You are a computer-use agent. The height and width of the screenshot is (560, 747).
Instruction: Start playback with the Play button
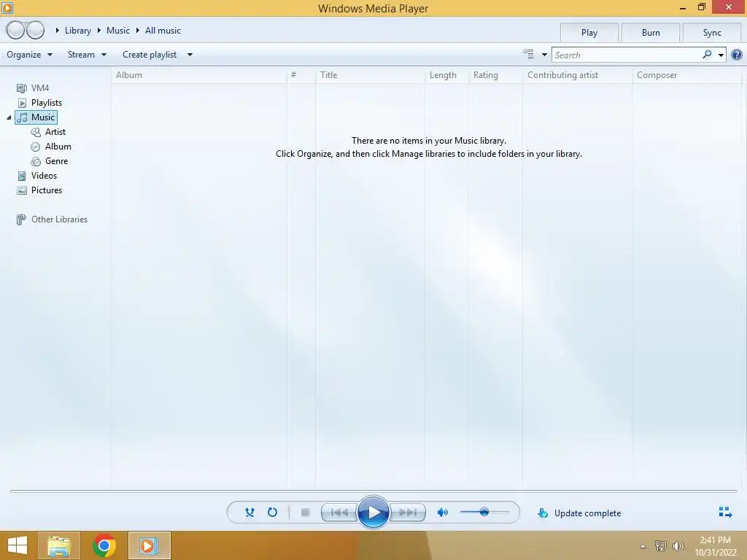click(x=373, y=513)
